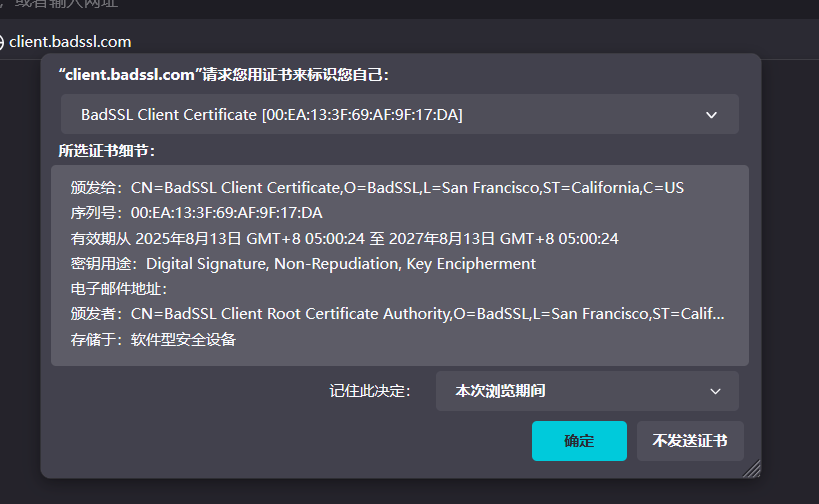Open the 本次浏览期间 remember-decision dropdown
This screenshot has width=819, height=504.
pyautogui.click(x=587, y=391)
